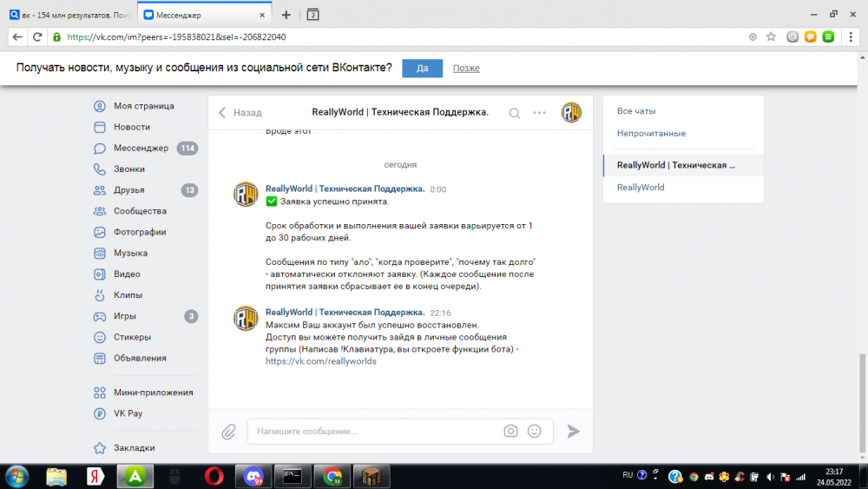Click the zoom indicator in address bar
Image resolution: width=868 pixels, height=489 pixels.
click(753, 37)
